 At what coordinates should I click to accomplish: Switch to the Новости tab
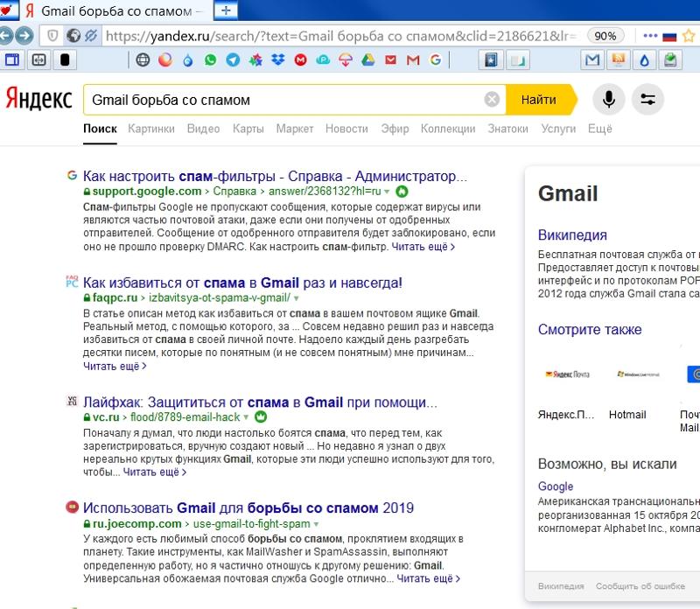[x=346, y=129]
